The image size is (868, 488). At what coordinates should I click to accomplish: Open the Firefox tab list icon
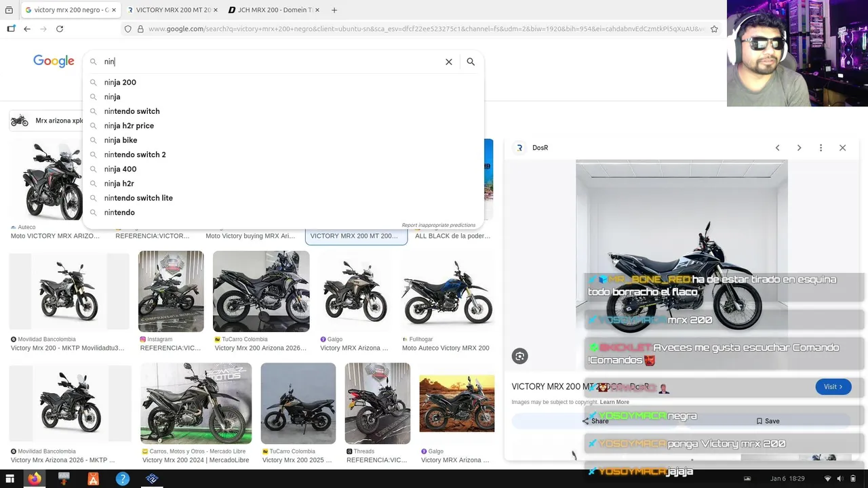[x=9, y=10]
